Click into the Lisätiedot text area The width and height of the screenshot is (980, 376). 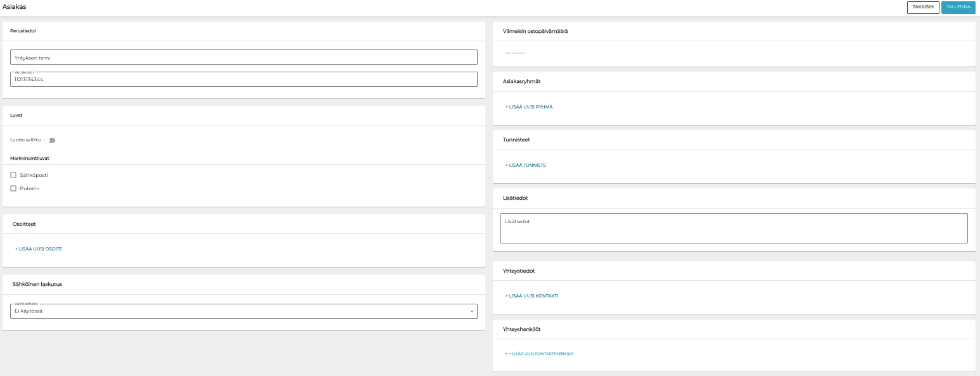pos(734,228)
